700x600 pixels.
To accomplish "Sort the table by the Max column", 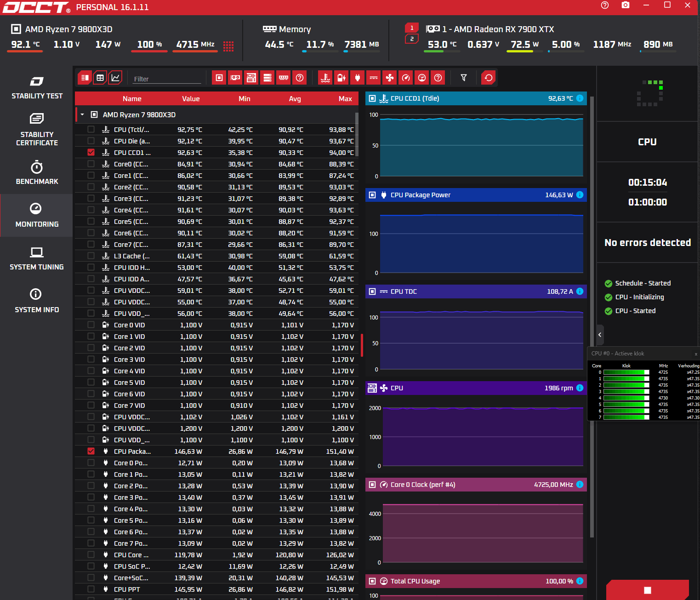I will (345, 99).
